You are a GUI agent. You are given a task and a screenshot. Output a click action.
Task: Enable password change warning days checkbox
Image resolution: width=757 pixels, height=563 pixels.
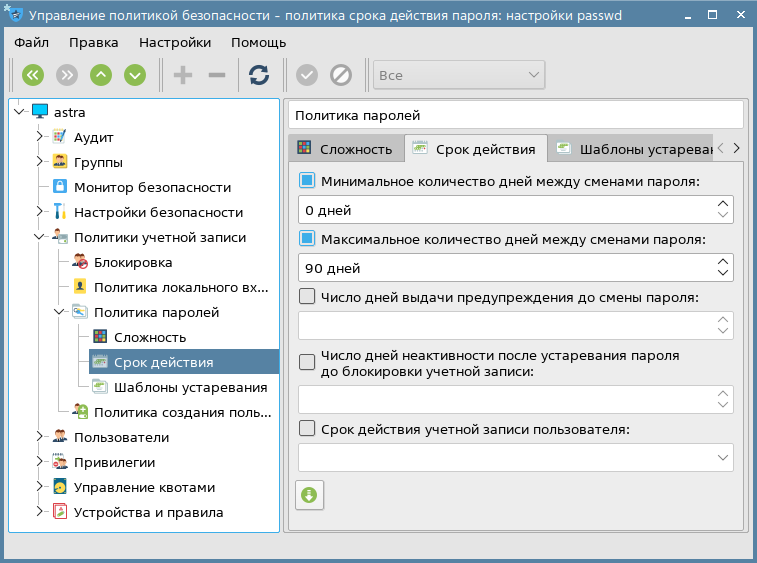pos(308,296)
